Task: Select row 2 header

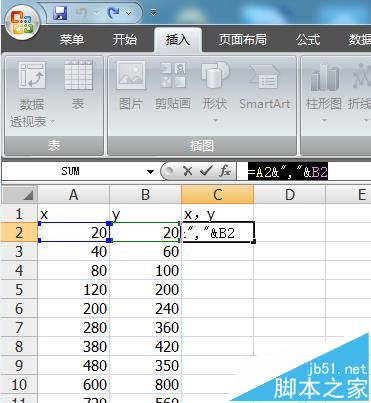Action: tap(19, 232)
